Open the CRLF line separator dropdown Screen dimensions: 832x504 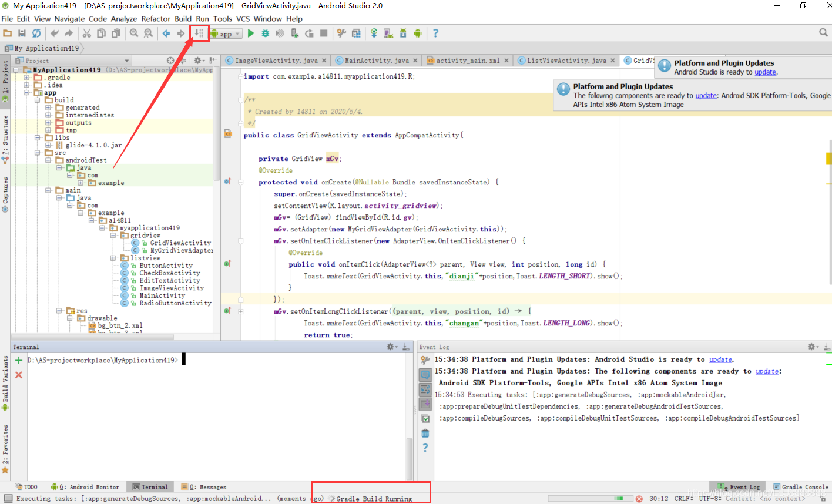click(684, 499)
